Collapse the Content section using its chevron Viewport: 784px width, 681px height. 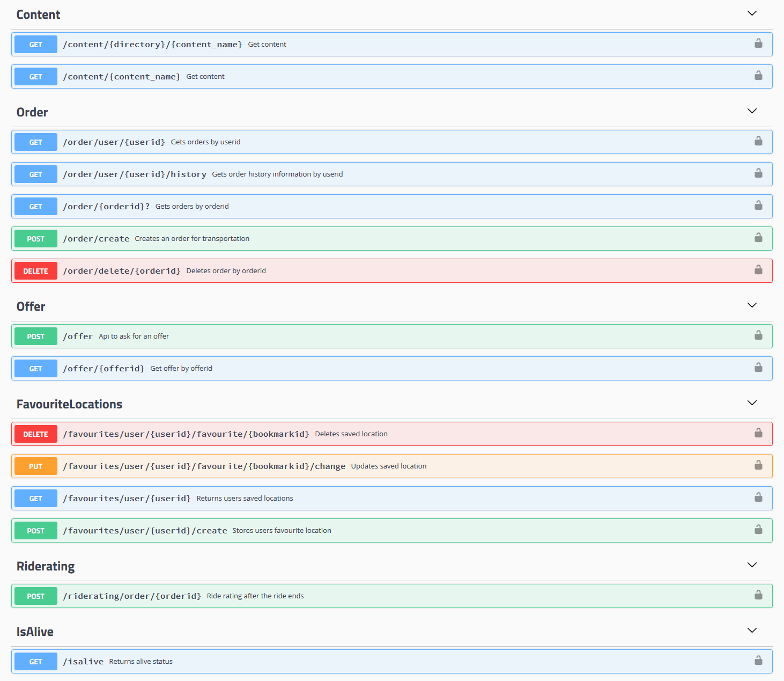pyautogui.click(x=752, y=13)
